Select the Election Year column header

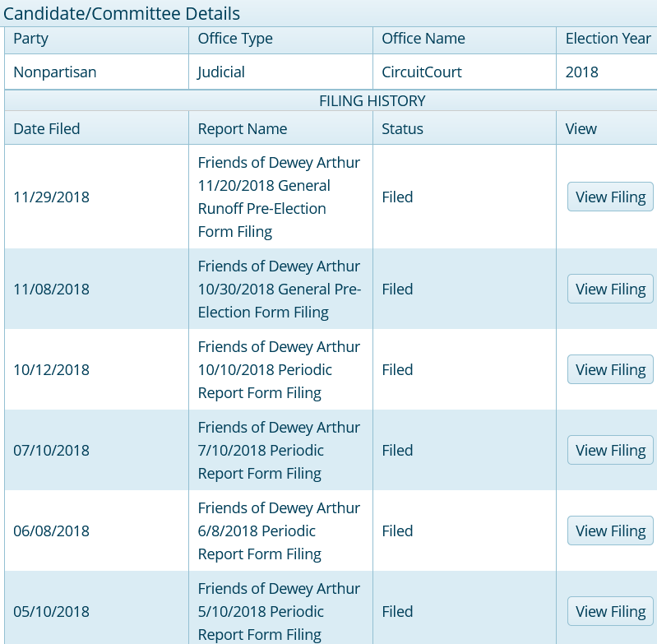coord(608,39)
